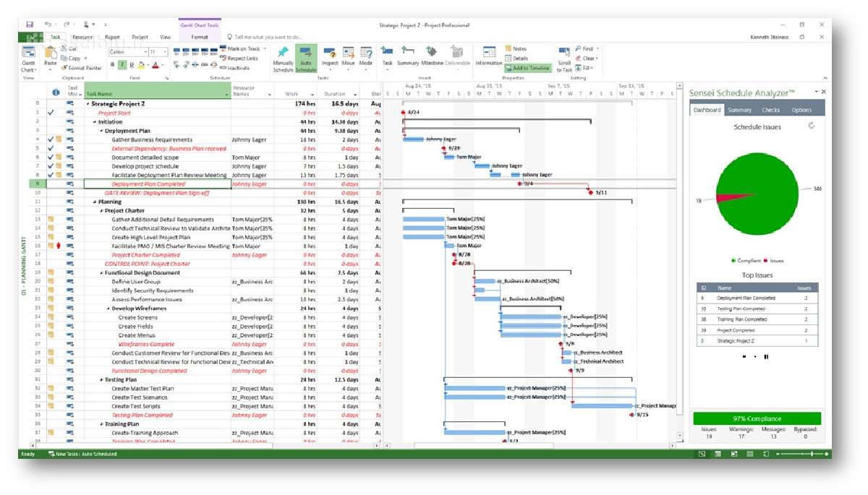Open the View ribbon tab
Image resolution: width=868 pixels, height=495 pixels.
(x=165, y=37)
